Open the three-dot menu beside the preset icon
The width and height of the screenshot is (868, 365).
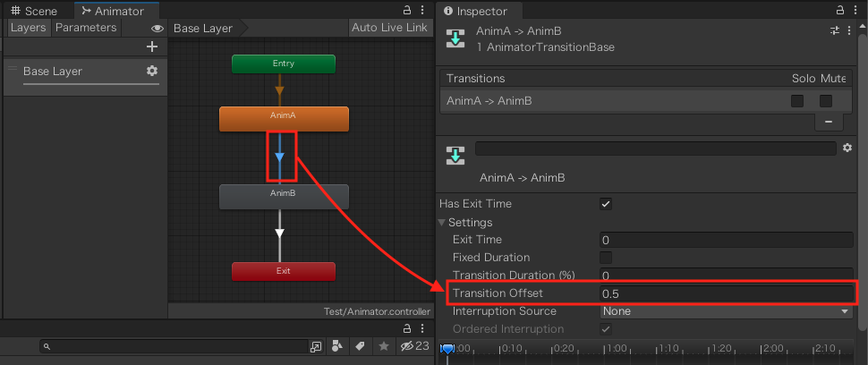point(850,30)
